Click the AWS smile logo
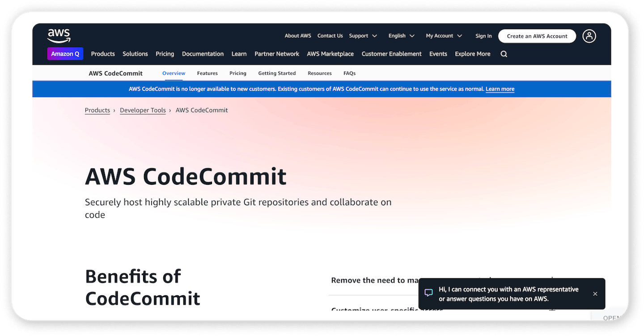Viewport: 644px width, 336px height. click(59, 35)
